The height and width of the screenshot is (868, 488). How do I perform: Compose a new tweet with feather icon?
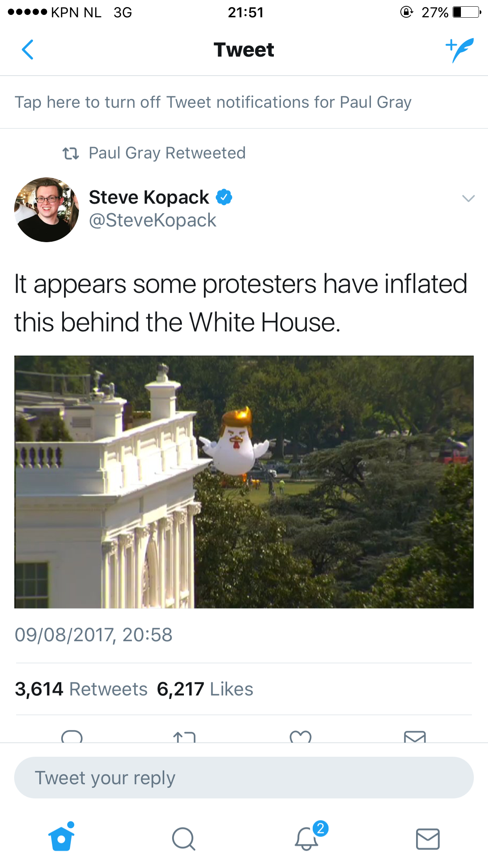point(459,50)
